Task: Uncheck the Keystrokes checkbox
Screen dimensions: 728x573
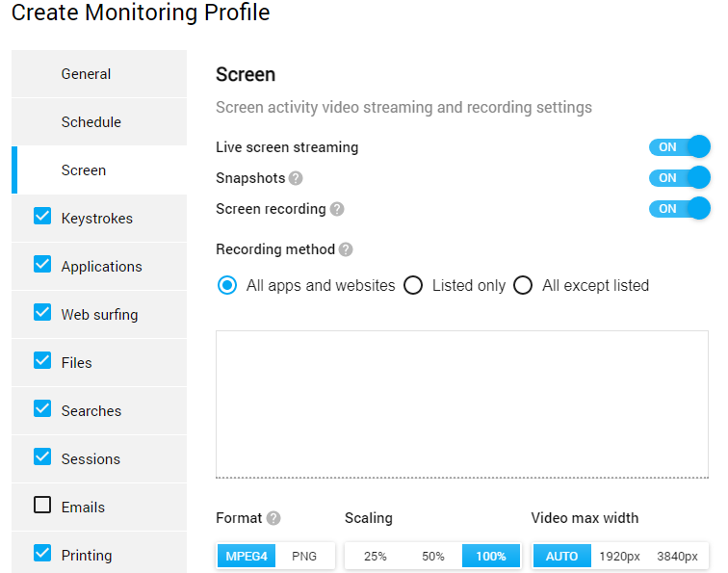Action: coord(42,216)
